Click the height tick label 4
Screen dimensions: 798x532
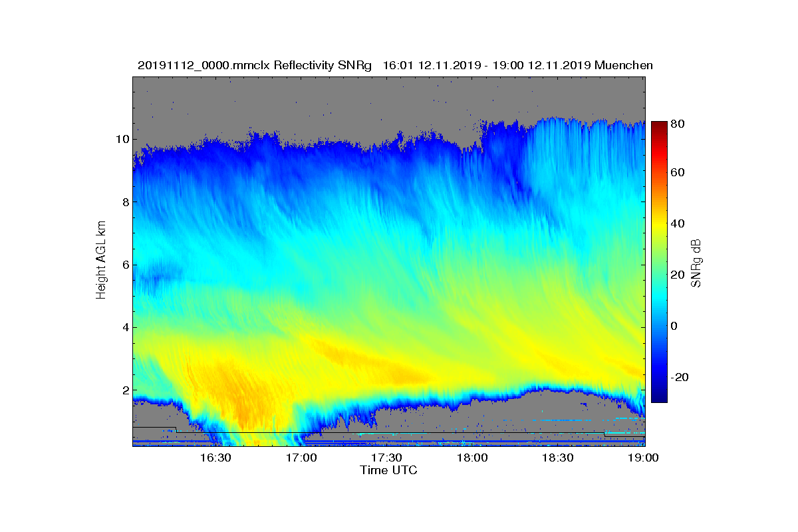[124, 327]
